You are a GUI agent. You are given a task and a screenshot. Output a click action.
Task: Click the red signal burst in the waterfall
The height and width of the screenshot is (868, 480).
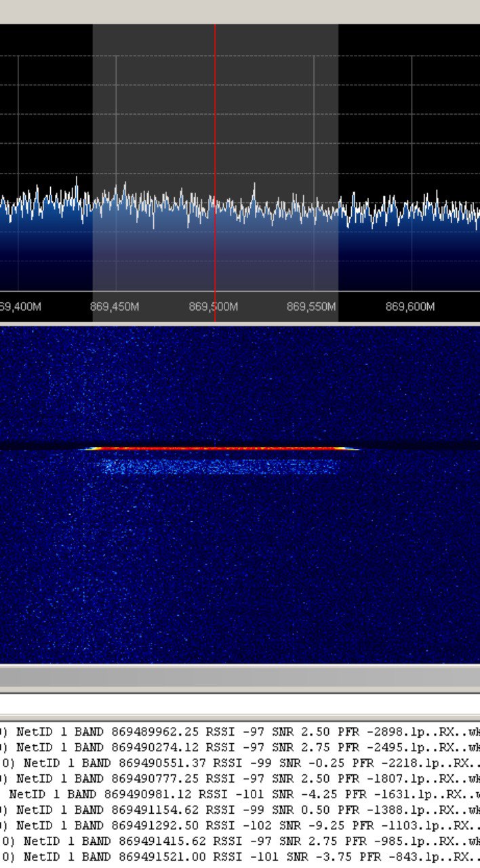(x=217, y=448)
